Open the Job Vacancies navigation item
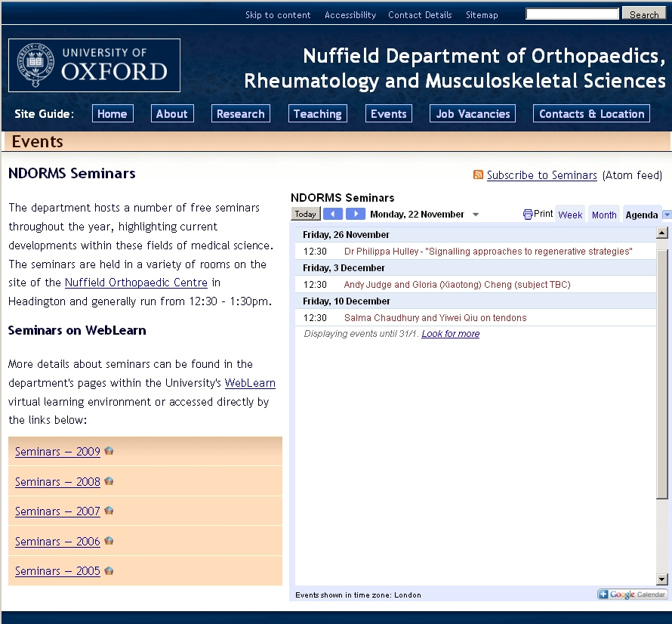This screenshot has height=624, width=672. pyautogui.click(x=473, y=114)
